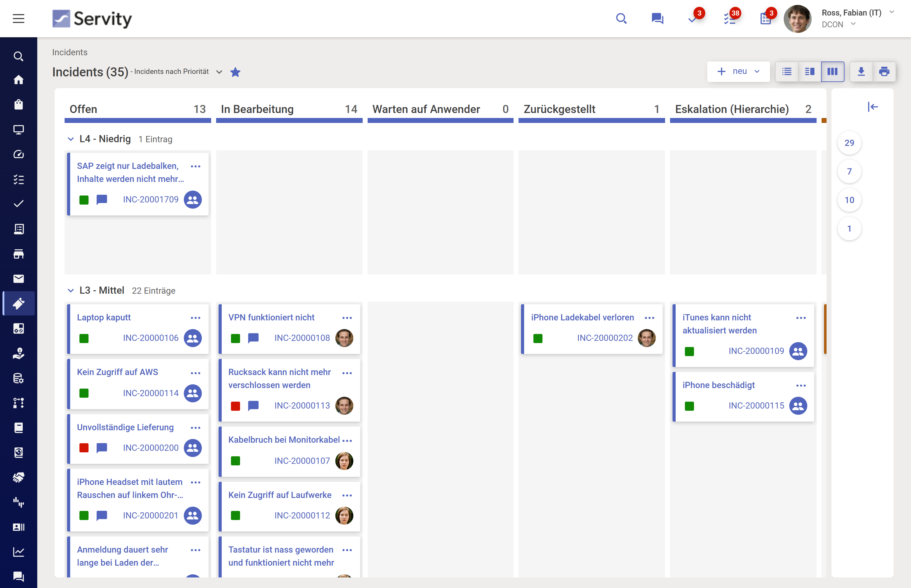The image size is (911, 588).
Task: Open more options on VPN funktioniert nicht card
Action: [347, 318]
